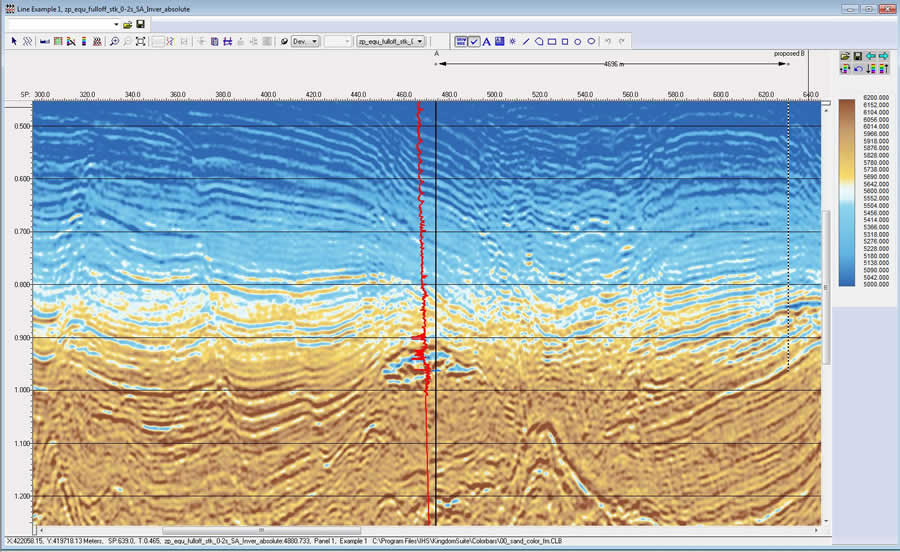Click the horizontal scrollbar right arrow
Screen dimensions: 900x552
pyautogui.click(x=816, y=530)
